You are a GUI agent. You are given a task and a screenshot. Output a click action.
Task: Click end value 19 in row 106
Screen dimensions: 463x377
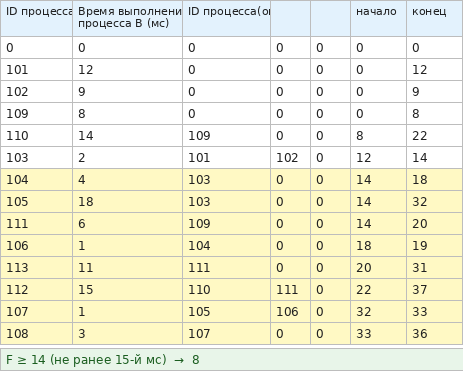click(x=435, y=246)
